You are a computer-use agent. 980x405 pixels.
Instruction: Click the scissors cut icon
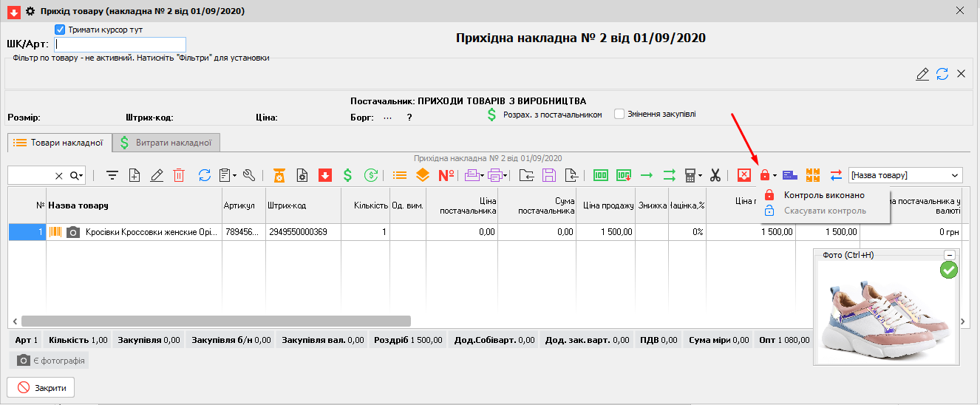[715, 175]
